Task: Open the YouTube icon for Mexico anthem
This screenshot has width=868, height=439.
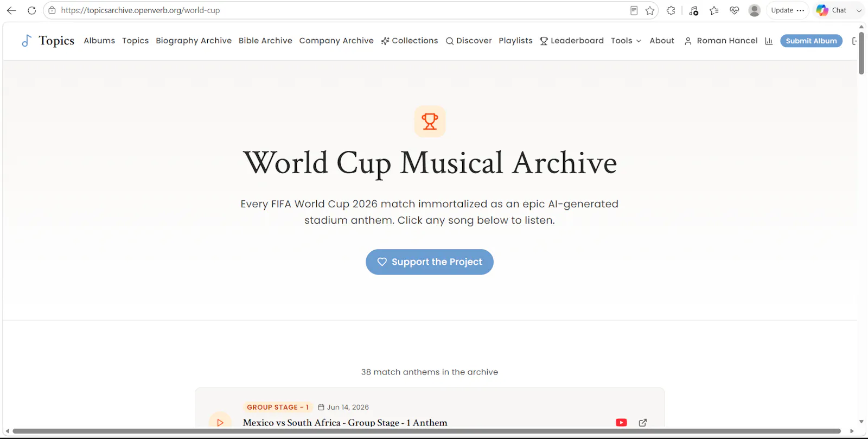Action: click(621, 423)
